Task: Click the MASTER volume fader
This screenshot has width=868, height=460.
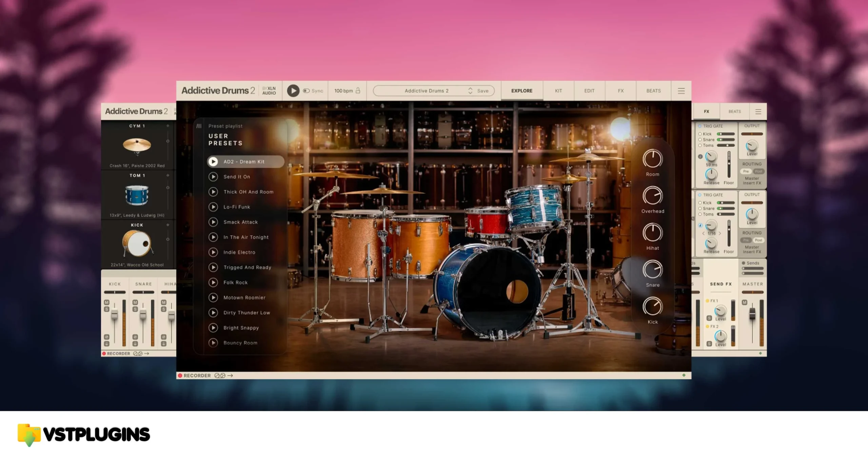Action: (752, 314)
